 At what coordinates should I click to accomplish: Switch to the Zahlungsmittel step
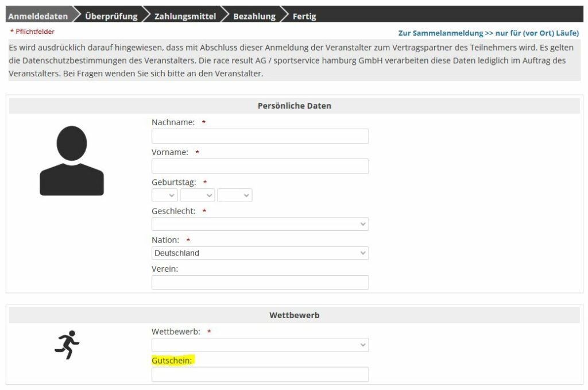185,16
